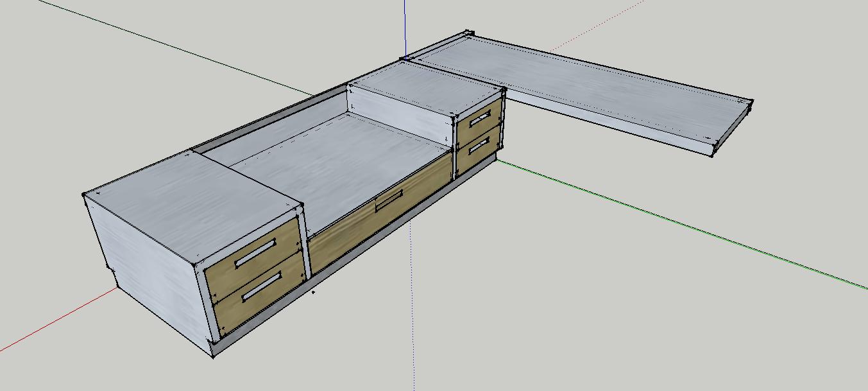Click the blue vertical axis line

405,26
